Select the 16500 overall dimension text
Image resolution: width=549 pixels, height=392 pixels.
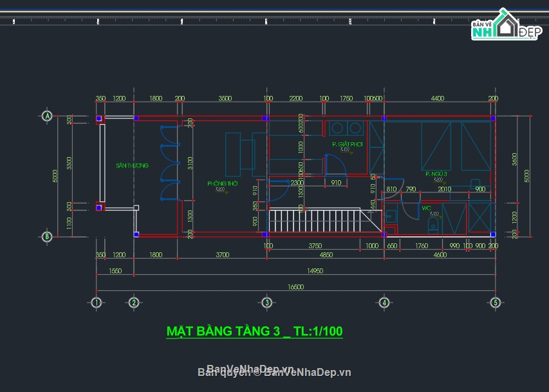[295, 287]
